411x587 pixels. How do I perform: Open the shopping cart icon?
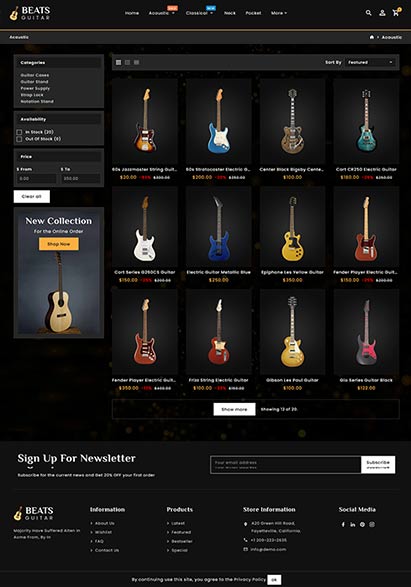click(x=396, y=12)
